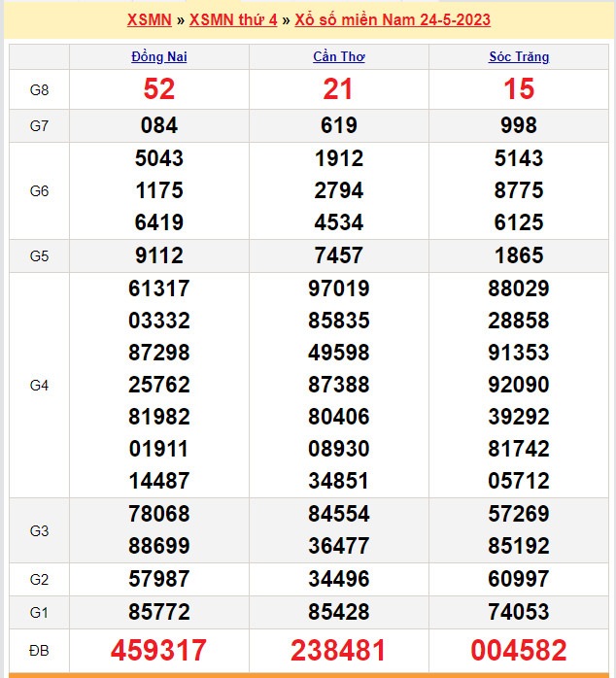616x678 pixels.
Task: Select Sóc Trăng special prize 004582
Action: (x=519, y=650)
